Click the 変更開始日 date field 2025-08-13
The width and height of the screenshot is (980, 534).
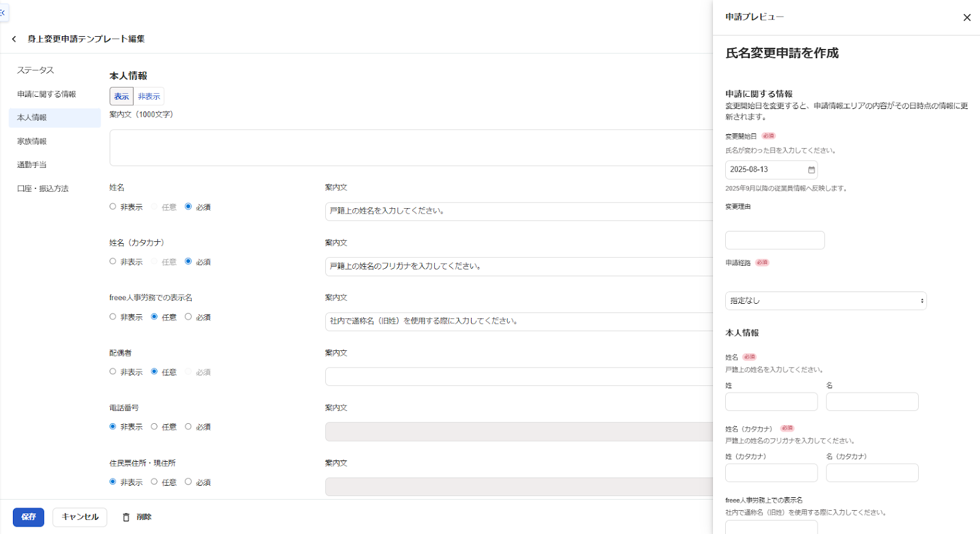[771, 170]
